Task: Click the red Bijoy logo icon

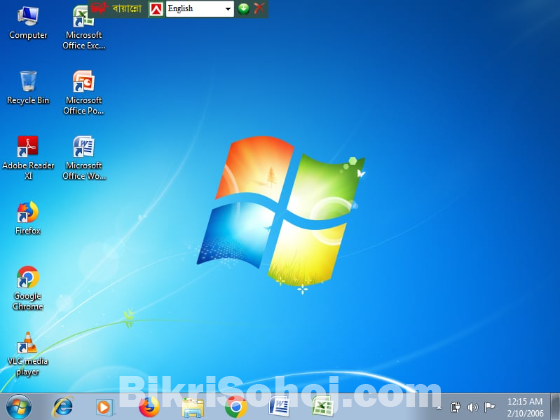Action: (156, 9)
